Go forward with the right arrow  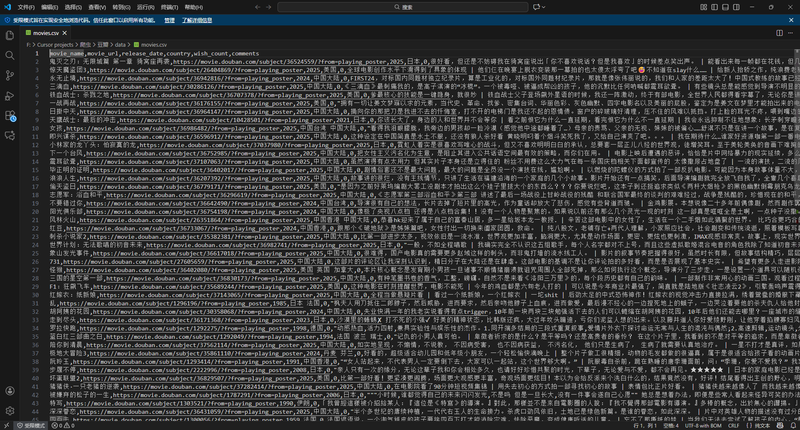point(269,7)
